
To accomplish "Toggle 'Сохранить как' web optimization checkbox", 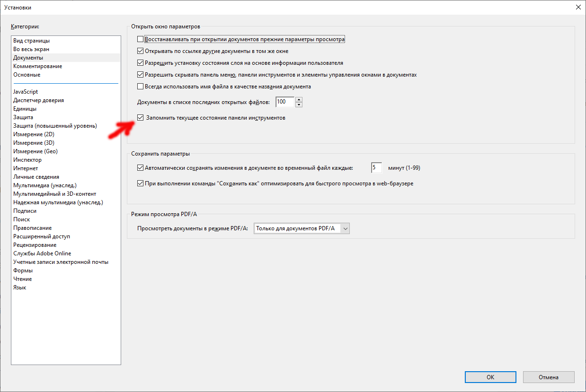I will click(140, 183).
